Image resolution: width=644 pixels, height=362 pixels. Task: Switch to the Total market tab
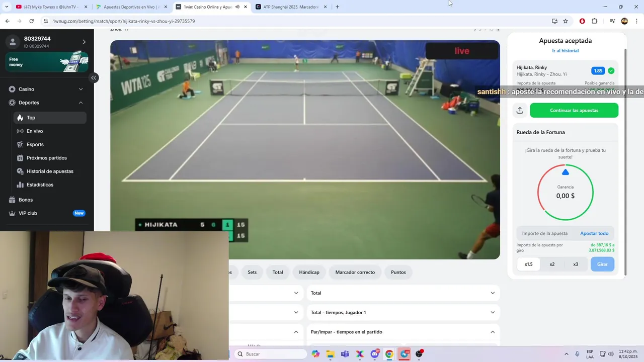(x=278, y=272)
